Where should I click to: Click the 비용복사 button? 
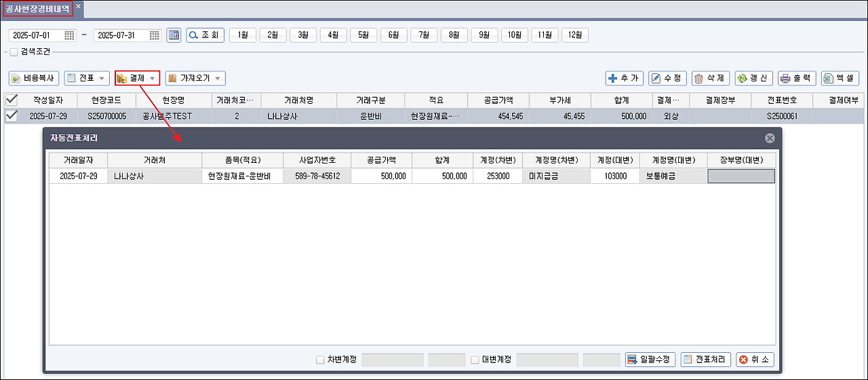(35, 79)
